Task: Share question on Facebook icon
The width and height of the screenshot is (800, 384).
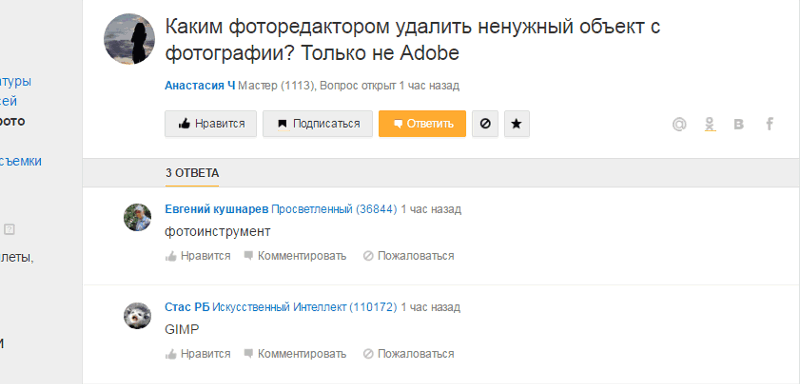Action: 770,124
